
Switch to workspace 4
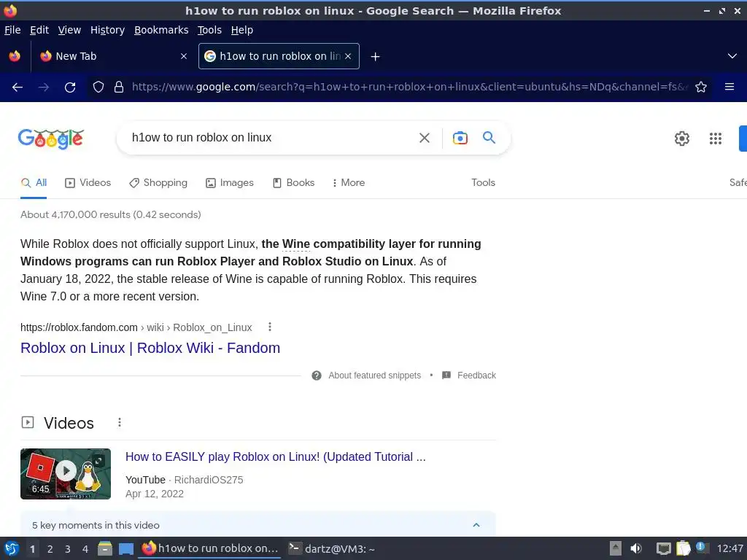tap(85, 549)
